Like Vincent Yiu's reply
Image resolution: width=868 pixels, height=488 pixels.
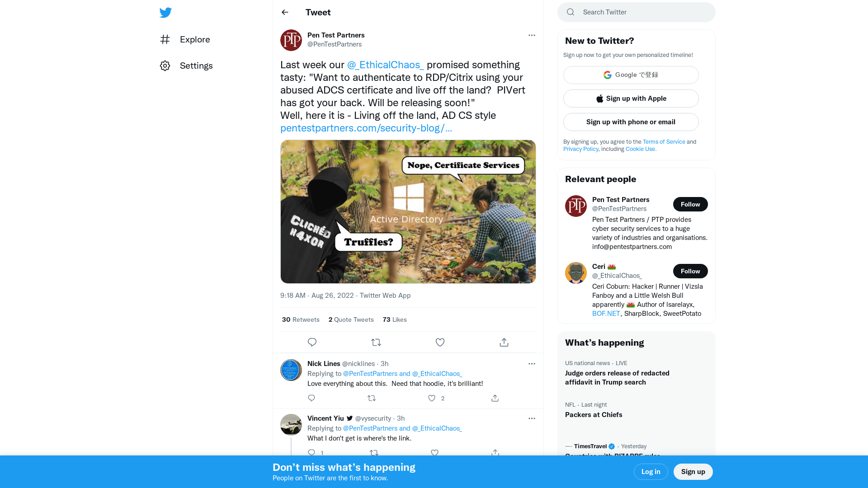(434, 453)
